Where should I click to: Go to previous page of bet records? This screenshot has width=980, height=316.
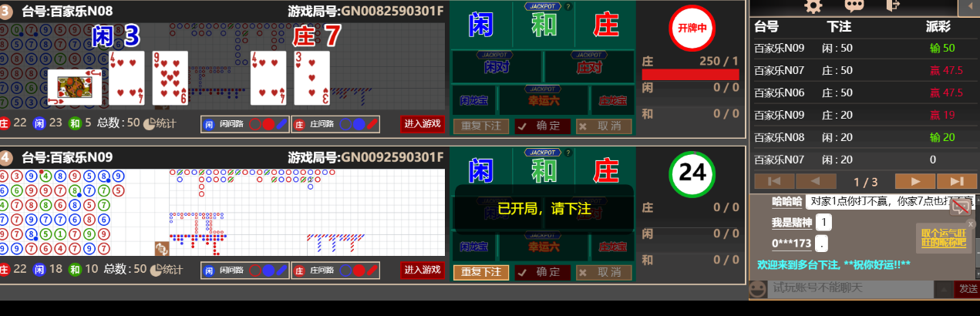pyautogui.click(x=817, y=181)
